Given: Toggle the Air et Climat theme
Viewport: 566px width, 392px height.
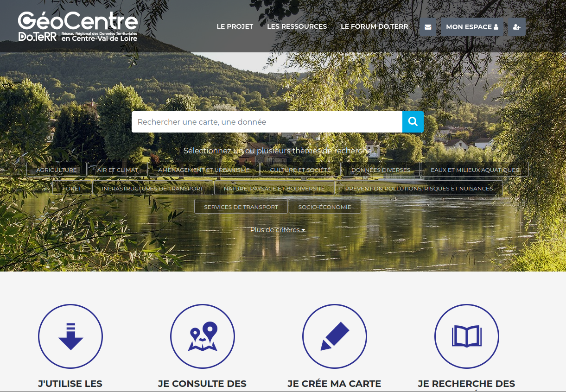Looking at the screenshot, I should click(118, 170).
